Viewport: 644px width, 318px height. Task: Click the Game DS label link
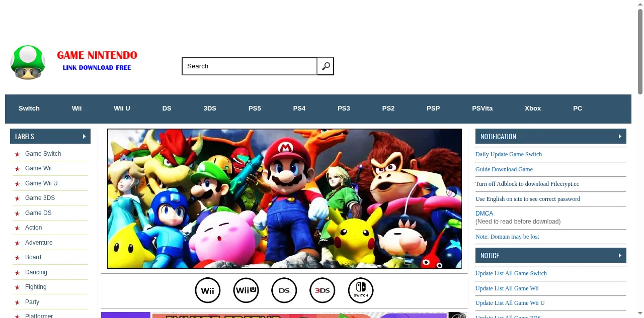point(38,213)
